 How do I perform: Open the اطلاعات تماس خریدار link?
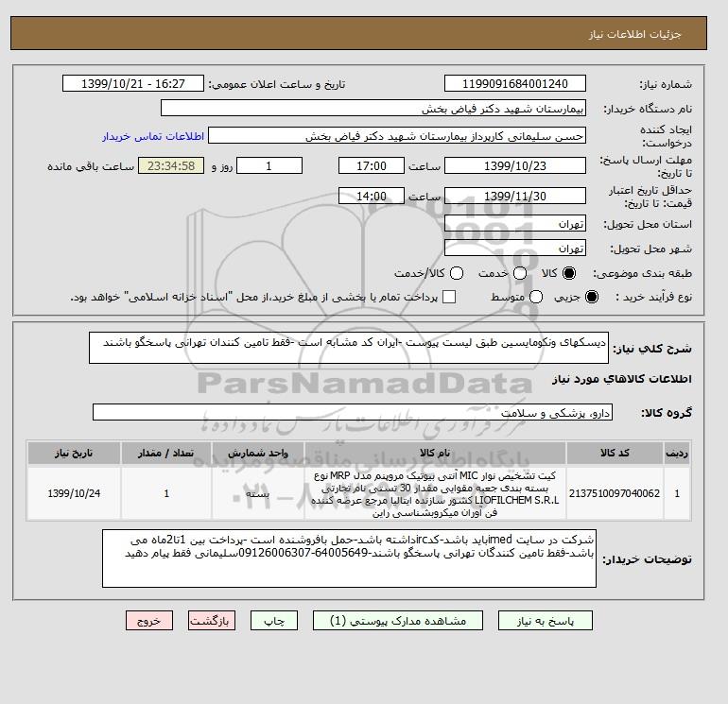[x=153, y=136]
